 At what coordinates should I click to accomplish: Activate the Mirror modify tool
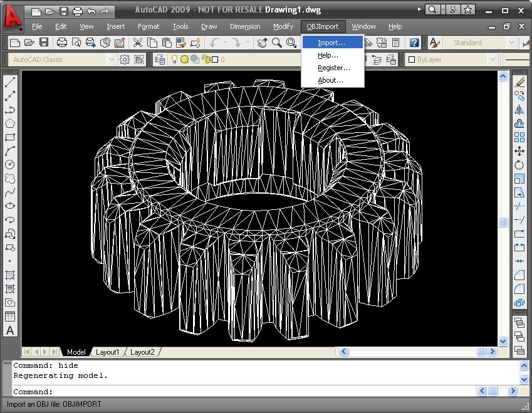(x=519, y=110)
